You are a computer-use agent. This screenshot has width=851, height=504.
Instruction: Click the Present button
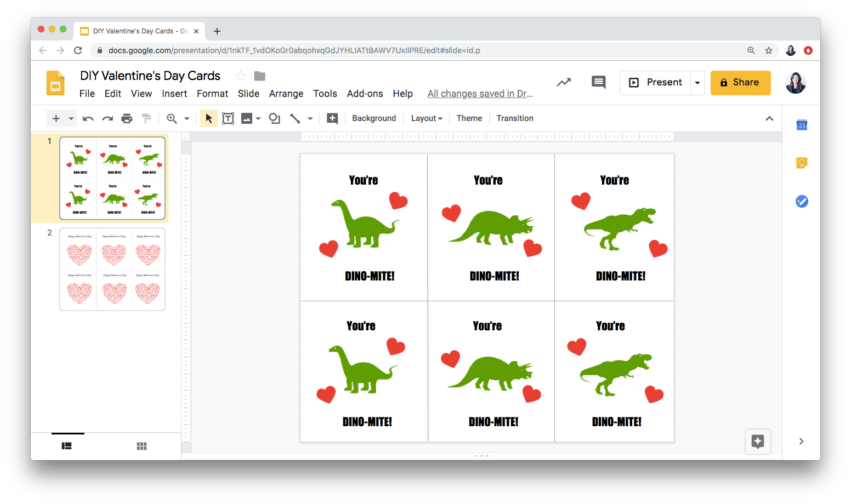coord(655,83)
